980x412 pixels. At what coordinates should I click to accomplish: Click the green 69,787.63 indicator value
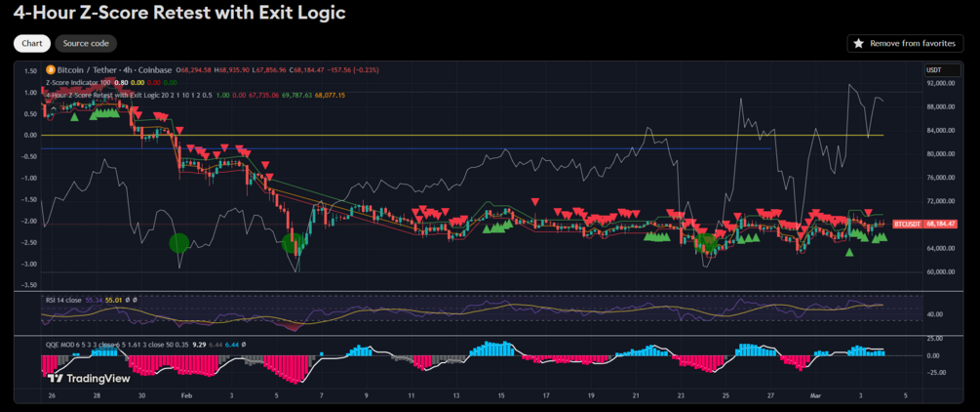tap(296, 95)
